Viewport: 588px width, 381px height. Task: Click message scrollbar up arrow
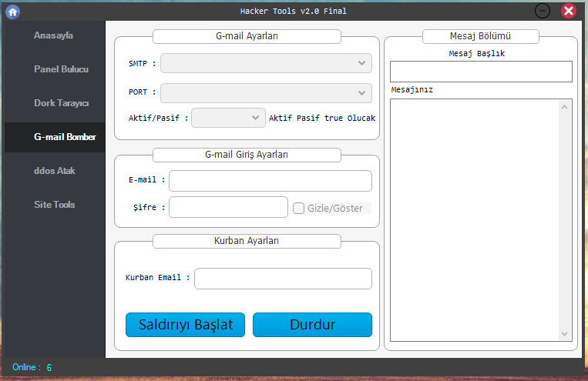coord(564,107)
